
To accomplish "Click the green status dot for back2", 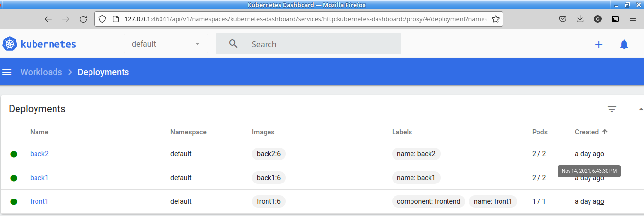I will 14,154.
